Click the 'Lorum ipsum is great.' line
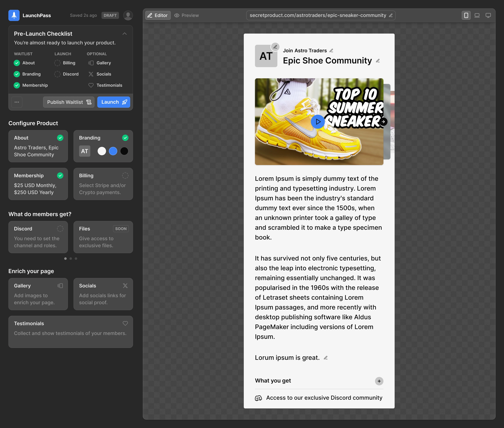 [287, 358]
